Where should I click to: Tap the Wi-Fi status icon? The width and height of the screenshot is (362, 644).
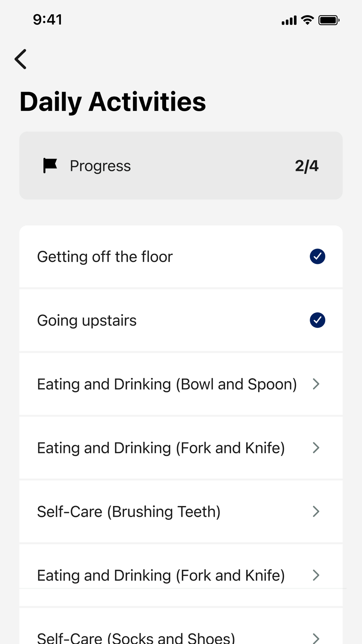point(308,20)
